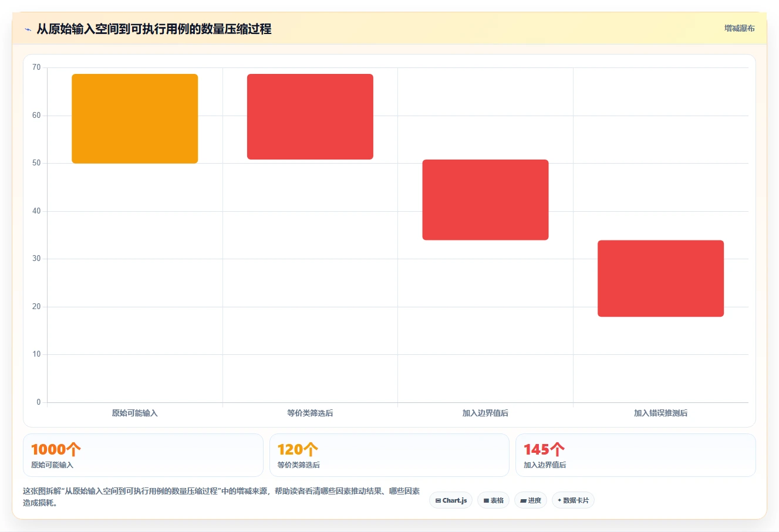779x532 pixels.
Task: Click y-axis value 20
Action: (x=36, y=307)
